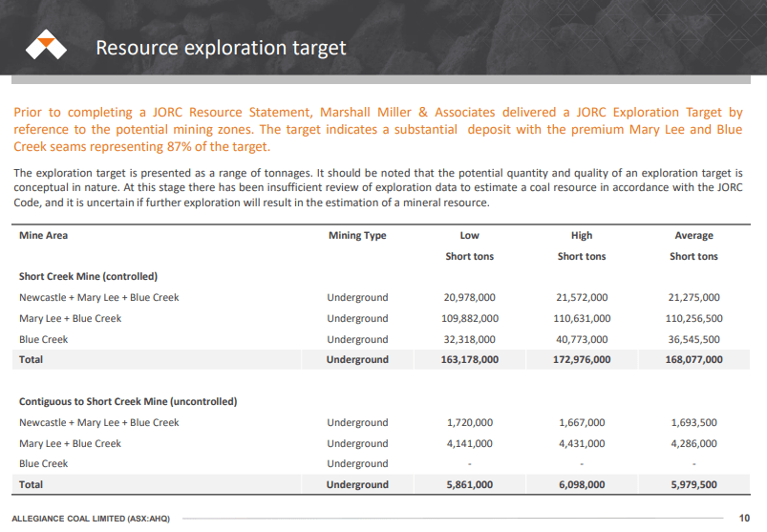The height and width of the screenshot is (532, 767).
Task: Select the high value 40,773,000
Action: 582,339
